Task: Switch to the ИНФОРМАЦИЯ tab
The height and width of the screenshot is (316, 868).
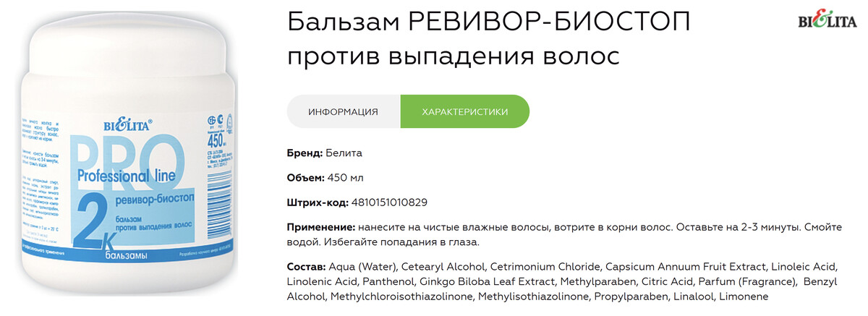Action: [x=343, y=111]
